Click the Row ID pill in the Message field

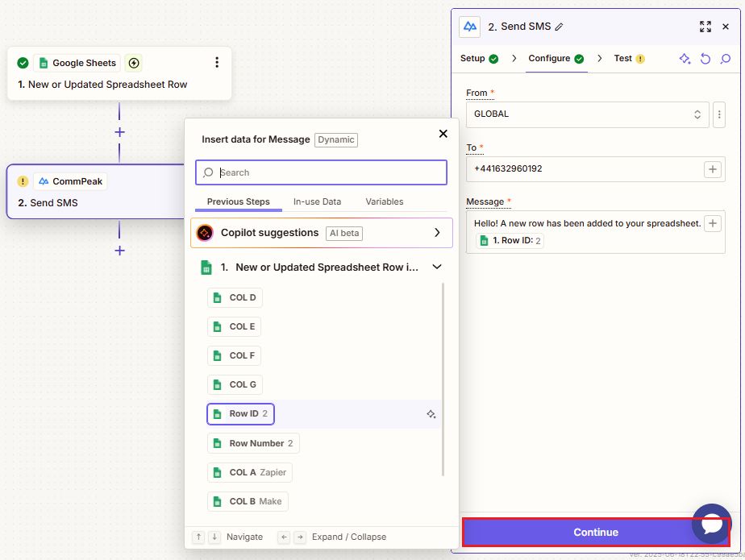[510, 241]
